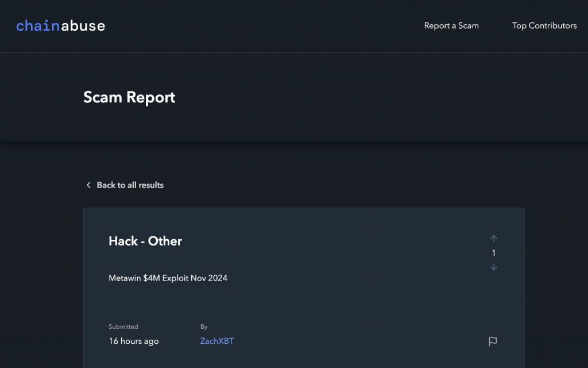The image size is (588, 368).
Task: Return via 'Back to all results' text
Action: coord(130,185)
